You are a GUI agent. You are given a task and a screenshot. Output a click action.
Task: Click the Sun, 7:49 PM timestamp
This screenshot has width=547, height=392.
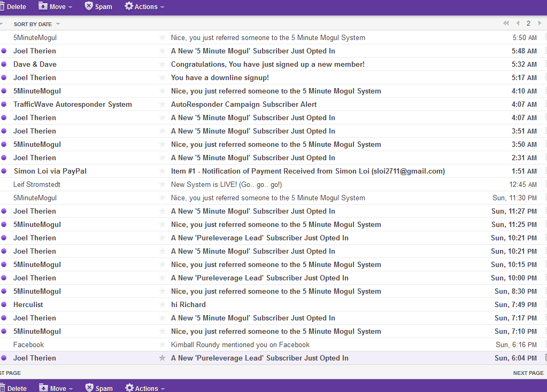515,304
